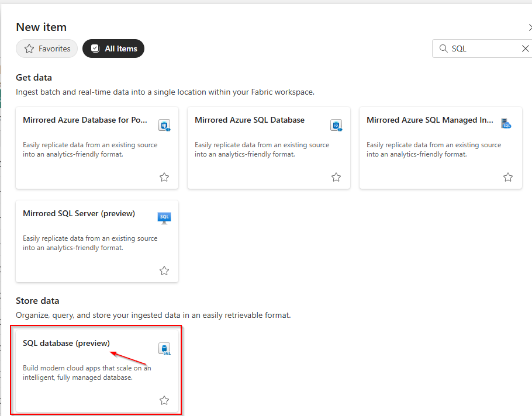Screen dimensions: 532x416
Task: Click the magnifier search icon
Action: (443, 48)
